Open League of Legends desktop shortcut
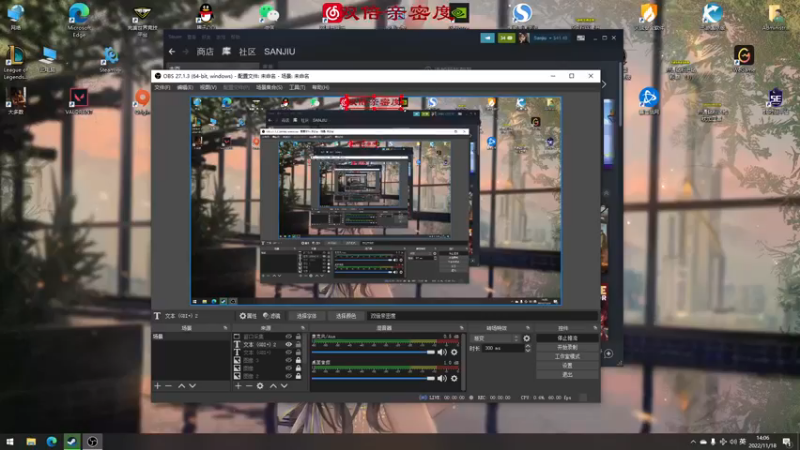The height and width of the screenshot is (450, 800). pyautogui.click(x=15, y=62)
